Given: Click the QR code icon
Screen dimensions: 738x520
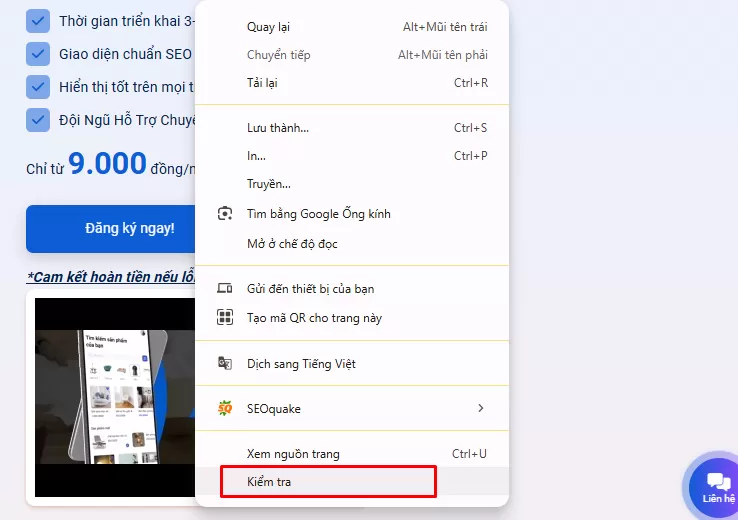Looking at the screenshot, I should (x=225, y=318).
